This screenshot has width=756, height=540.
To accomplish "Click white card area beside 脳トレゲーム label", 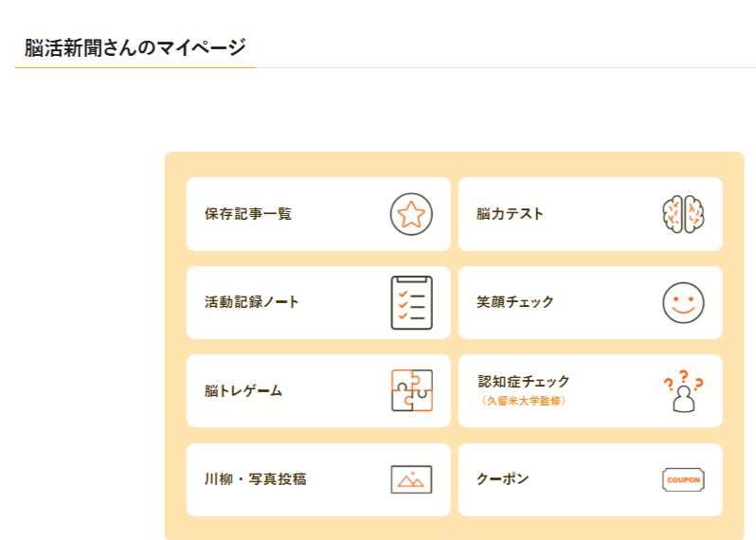I will point(332,390).
